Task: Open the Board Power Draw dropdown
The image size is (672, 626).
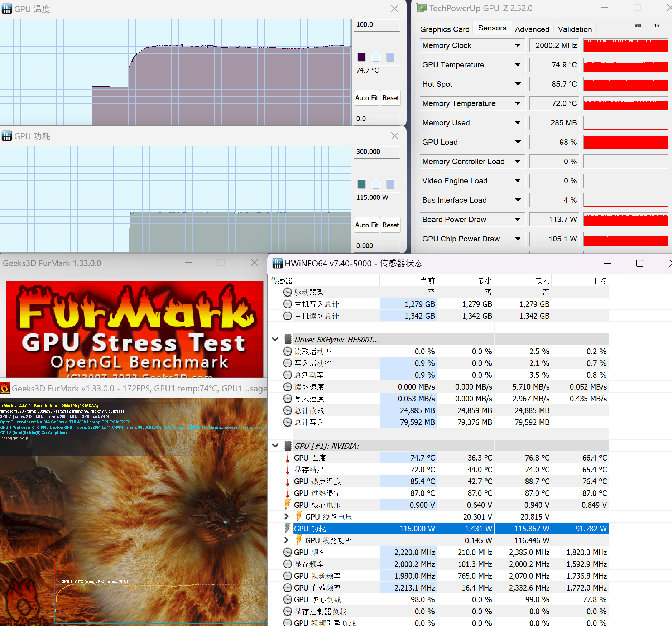Action: click(x=518, y=220)
